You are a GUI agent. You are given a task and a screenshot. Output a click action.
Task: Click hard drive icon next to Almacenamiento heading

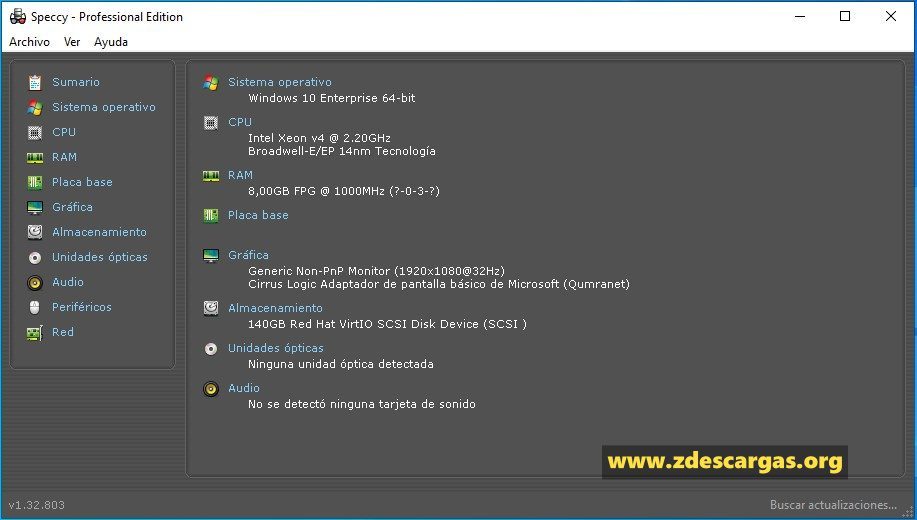point(211,308)
